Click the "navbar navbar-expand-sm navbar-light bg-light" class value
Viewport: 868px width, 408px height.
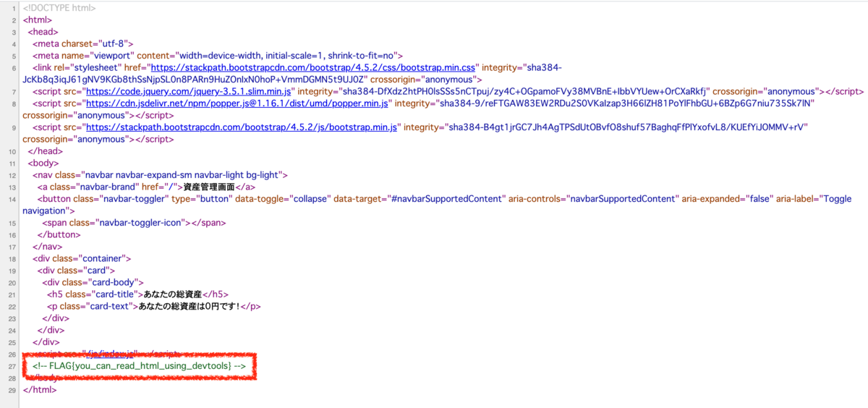click(x=183, y=175)
